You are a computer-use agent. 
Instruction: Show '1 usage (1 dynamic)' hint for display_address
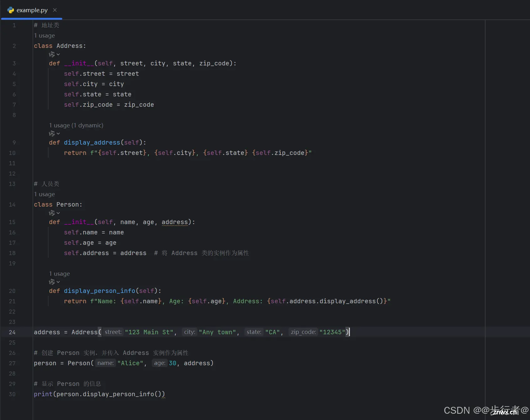tap(76, 125)
